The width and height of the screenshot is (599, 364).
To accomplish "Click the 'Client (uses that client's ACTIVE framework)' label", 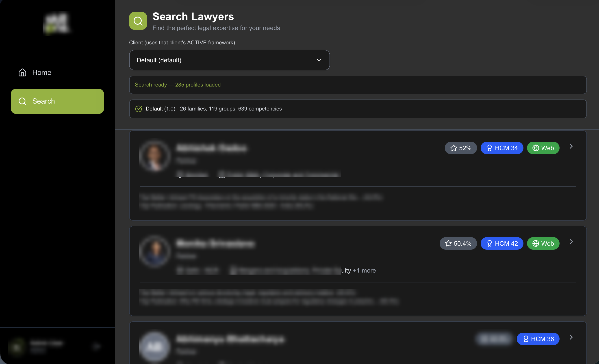I will click(182, 43).
